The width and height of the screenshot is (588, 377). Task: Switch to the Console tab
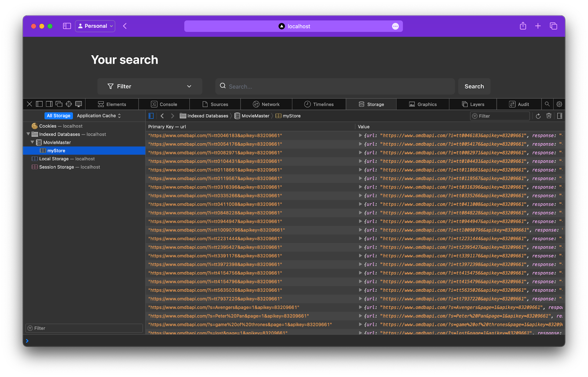pyautogui.click(x=164, y=104)
